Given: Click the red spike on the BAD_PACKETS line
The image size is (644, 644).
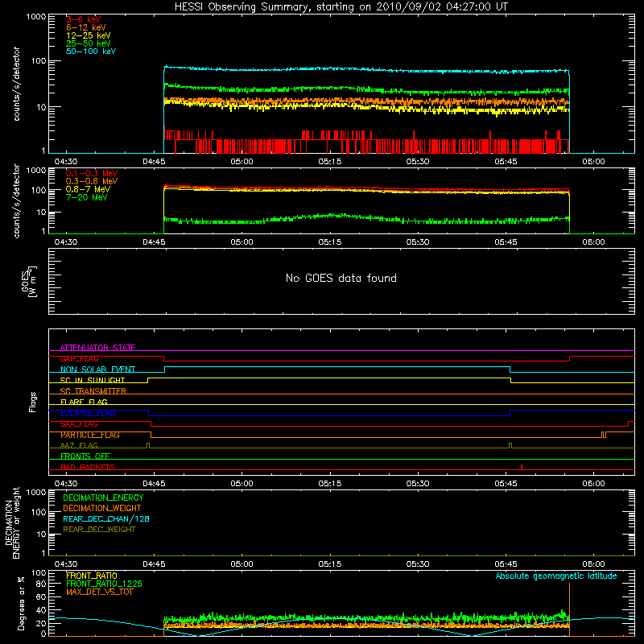Looking at the screenshot, I should pos(522,467).
